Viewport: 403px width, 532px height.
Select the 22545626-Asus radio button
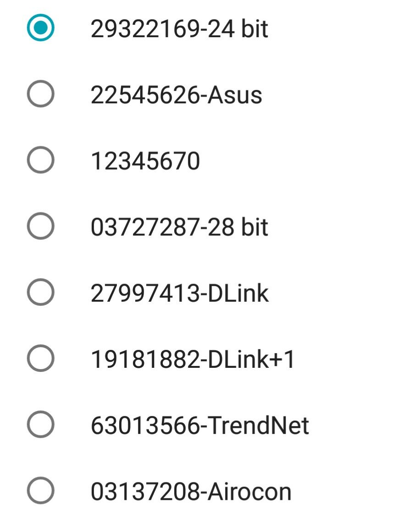[x=41, y=95]
